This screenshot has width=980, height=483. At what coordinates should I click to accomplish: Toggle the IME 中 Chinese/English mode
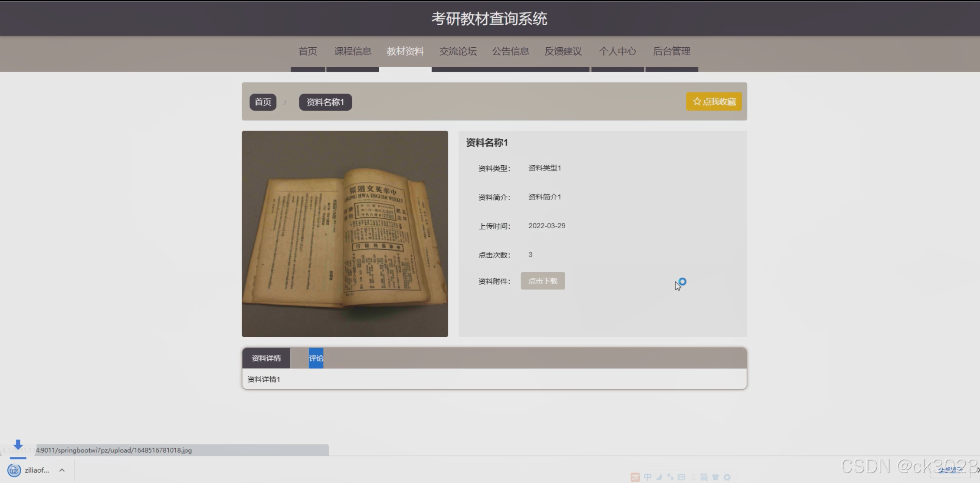tap(648, 477)
